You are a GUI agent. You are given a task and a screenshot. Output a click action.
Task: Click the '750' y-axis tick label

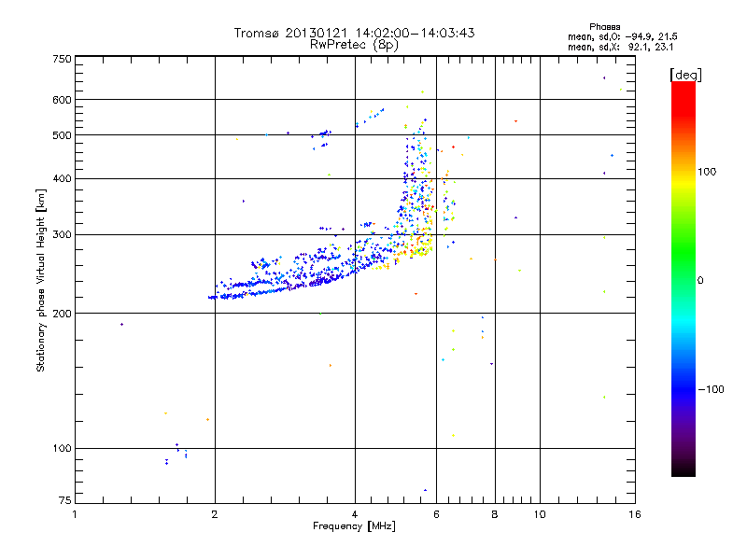[x=63, y=59]
